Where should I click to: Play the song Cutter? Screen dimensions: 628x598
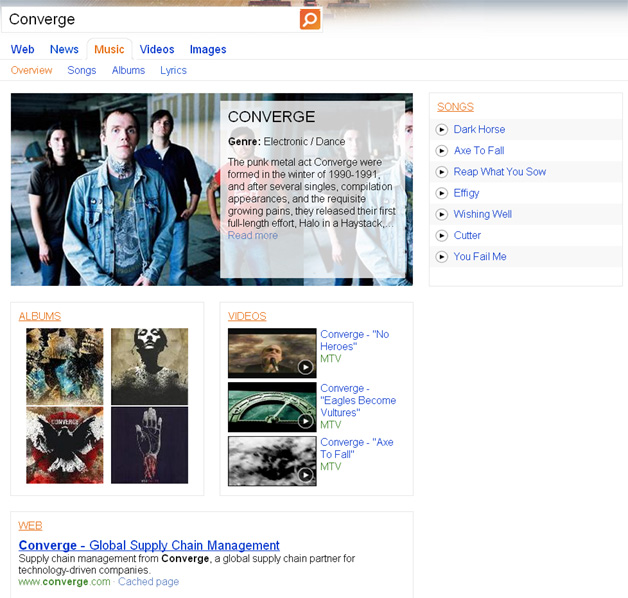pos(441,236)
